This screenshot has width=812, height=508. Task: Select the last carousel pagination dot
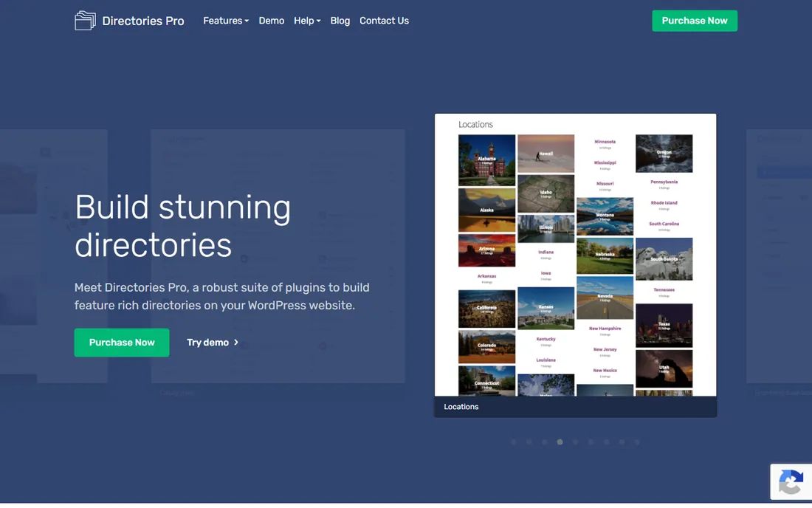click(x=638, y=442)
